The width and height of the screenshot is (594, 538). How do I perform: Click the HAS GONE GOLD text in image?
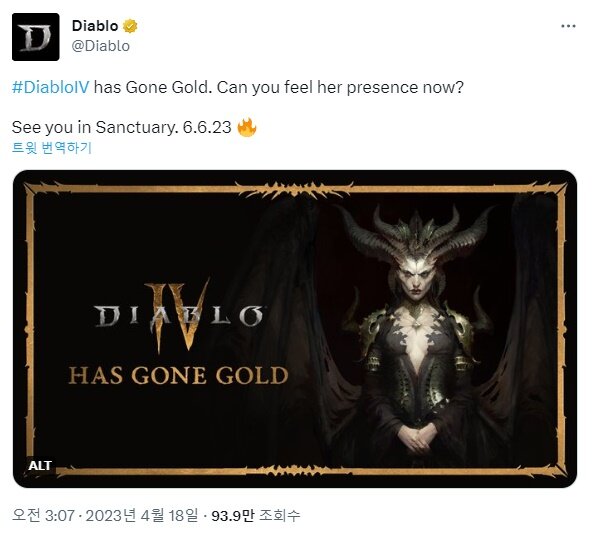point(178,375)
